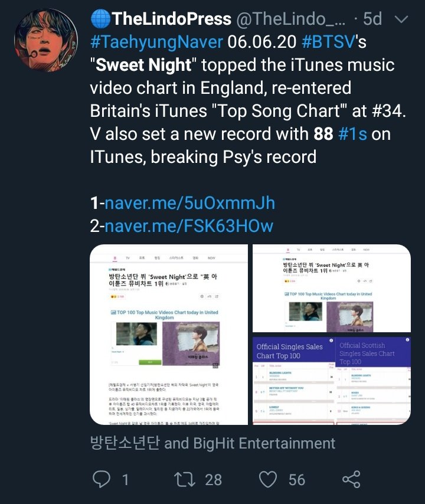425x504 pixels.
Task: Open the naver.me/FSK63HOw link
Action: (x=190, y=225)
